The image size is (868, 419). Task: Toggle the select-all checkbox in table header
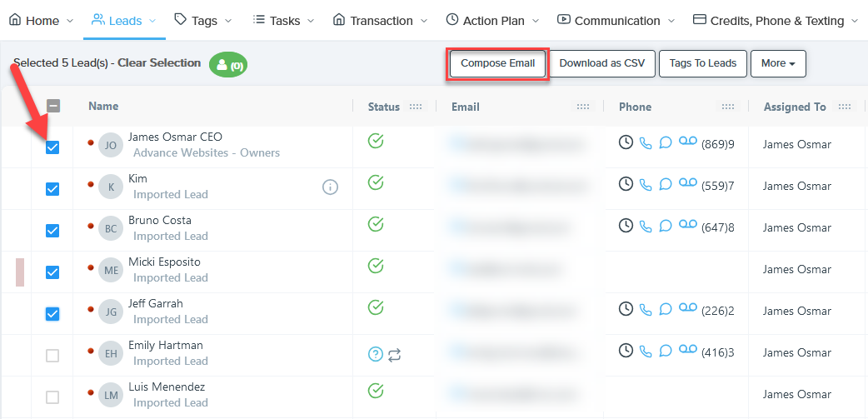point(52,106)
